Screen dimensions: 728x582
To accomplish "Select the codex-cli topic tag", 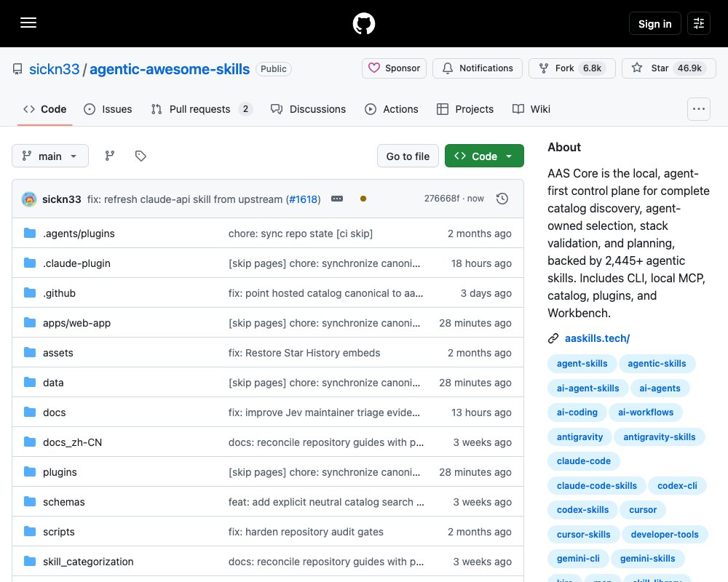I will click(677, 485).
